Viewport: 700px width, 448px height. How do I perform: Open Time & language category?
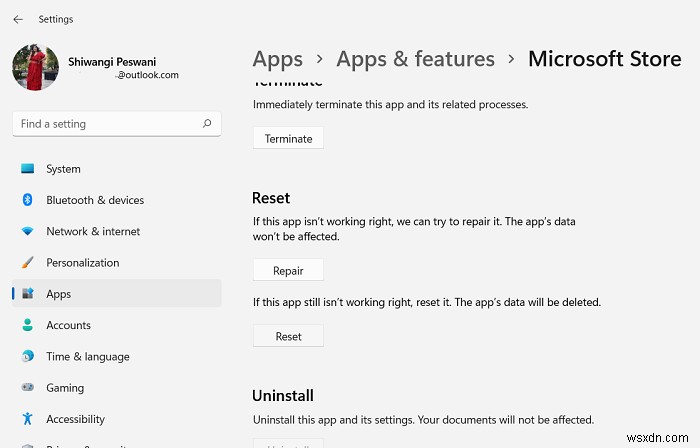click(x=88, y=357)
